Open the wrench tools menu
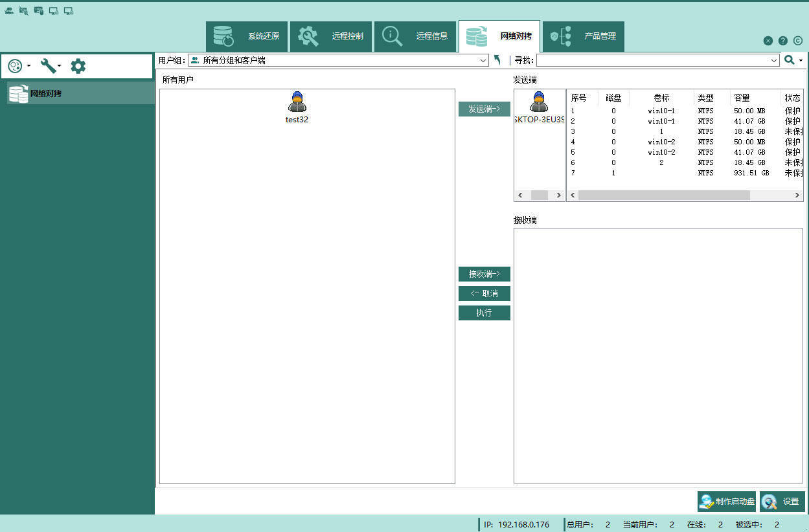 click(x=51, y=65)
